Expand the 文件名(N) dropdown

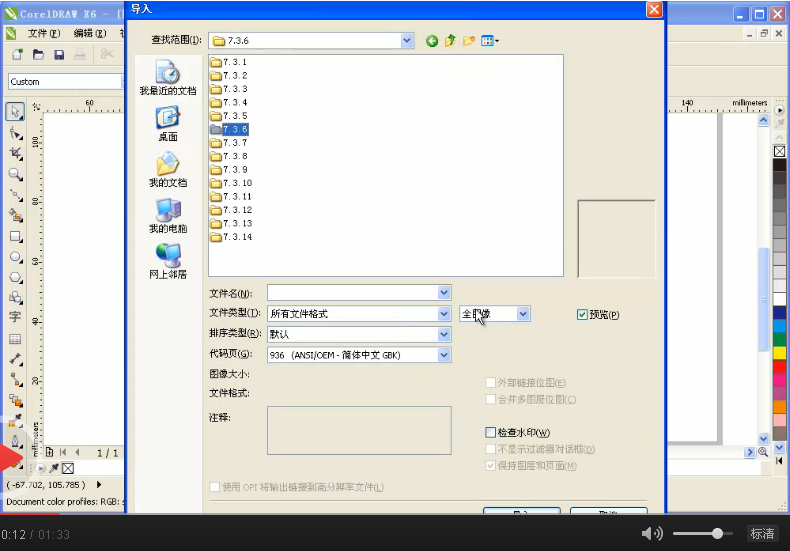point(443,293)
